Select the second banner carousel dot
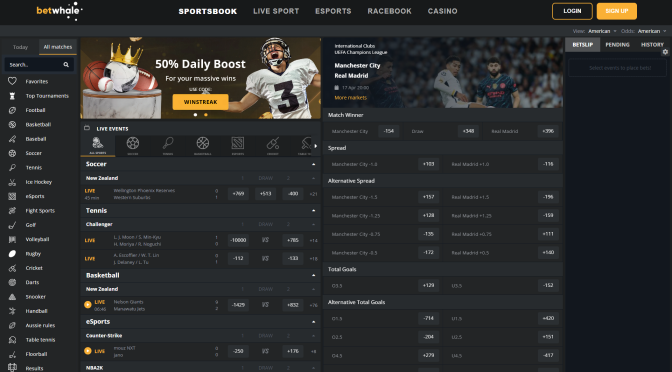The image size is (672, 372). click(x=206, y=115)
